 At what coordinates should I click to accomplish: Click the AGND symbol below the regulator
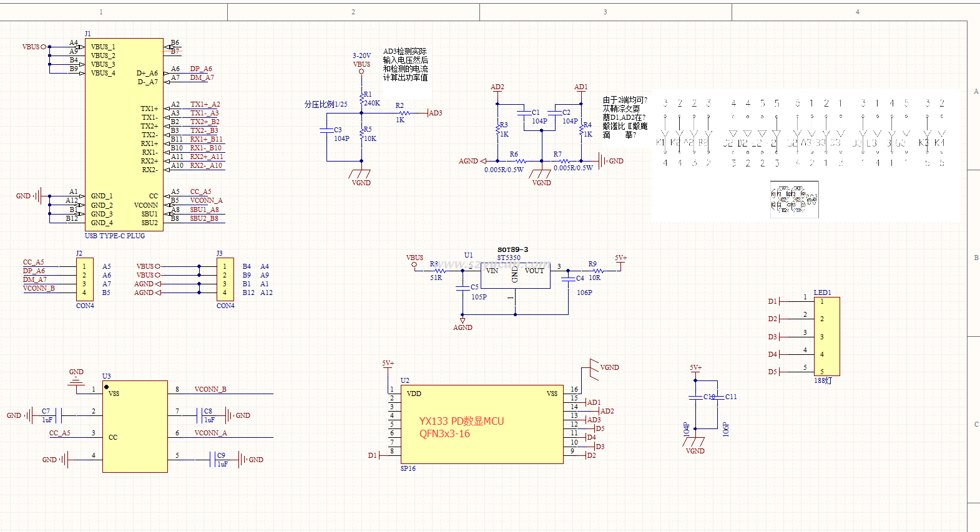coord(463,323)
